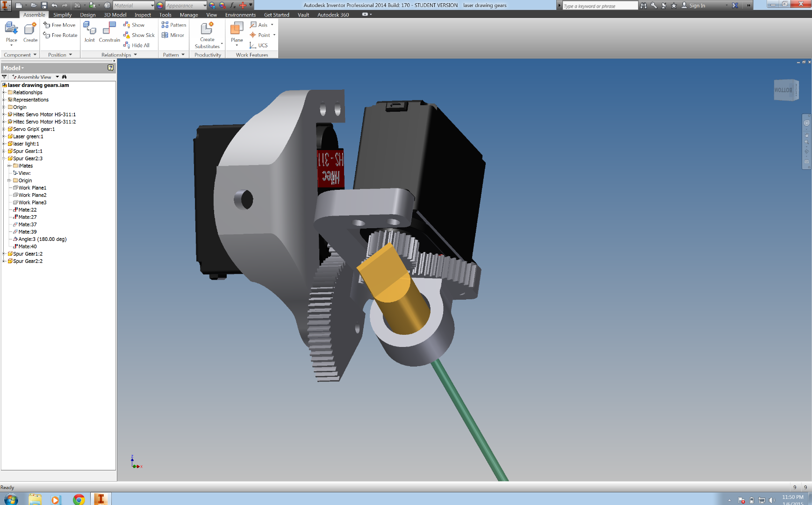Click the Undo arrow
The height and width of the screenshot is (505, 812).
[54, 5]
